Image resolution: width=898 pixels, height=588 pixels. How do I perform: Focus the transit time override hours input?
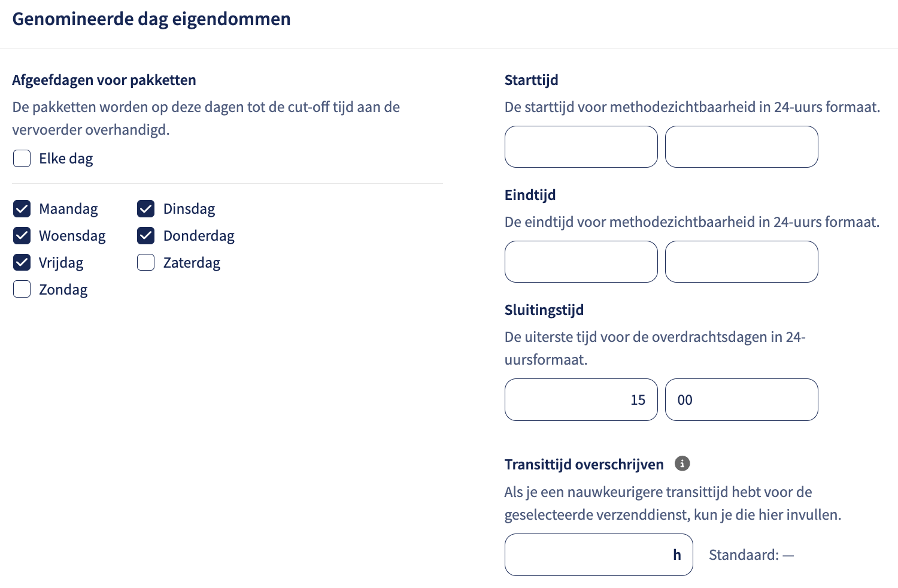(x=599, y=554)
